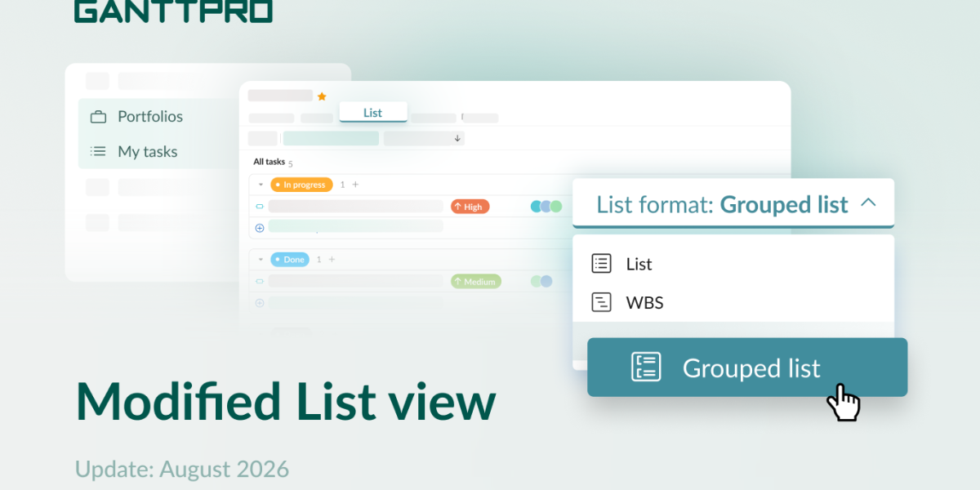Click the orange favorite star icon

pos(322,96)
